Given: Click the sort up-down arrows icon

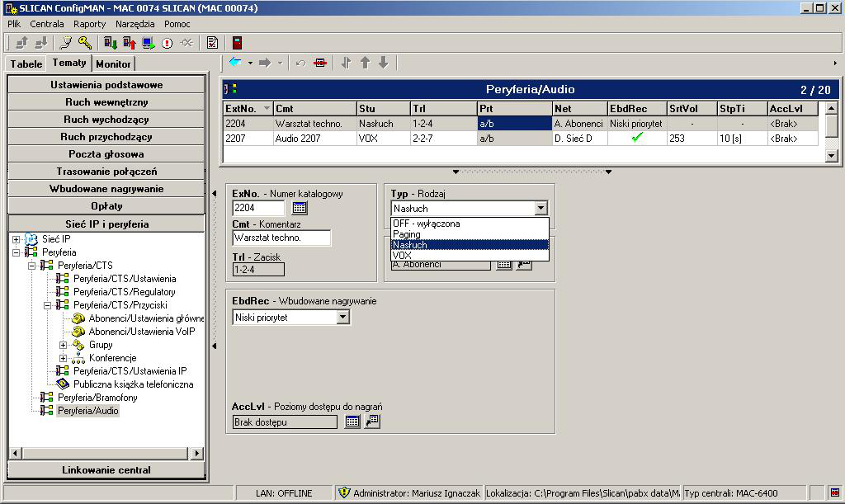Looking at the screenshot, I should pyautogui.click(x=346, y=63).
